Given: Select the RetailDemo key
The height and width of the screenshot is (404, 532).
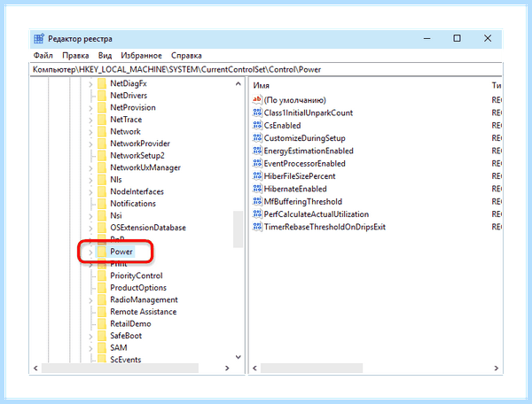Looking at the screenshot, I should (x=130, y=323).
